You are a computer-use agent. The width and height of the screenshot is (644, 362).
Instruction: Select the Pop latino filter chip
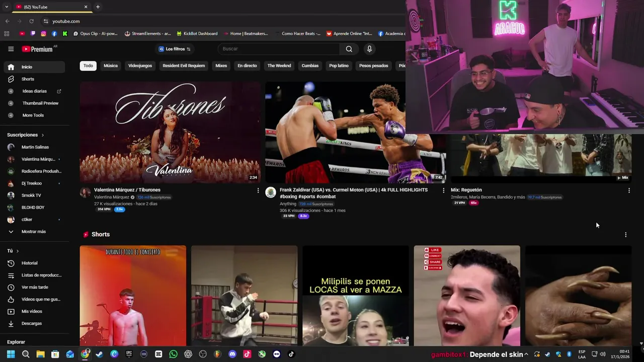pyautogui.click(x=339, y=66)
